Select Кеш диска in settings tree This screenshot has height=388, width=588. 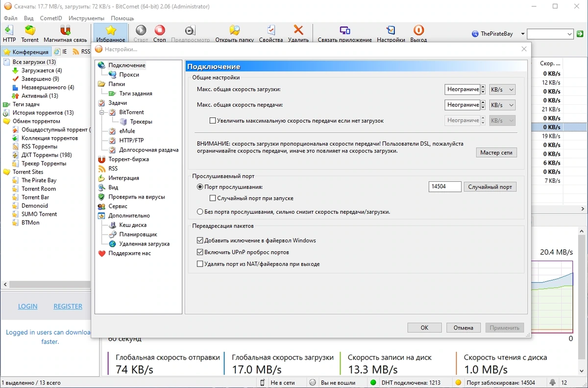click(x=133, y=225)
